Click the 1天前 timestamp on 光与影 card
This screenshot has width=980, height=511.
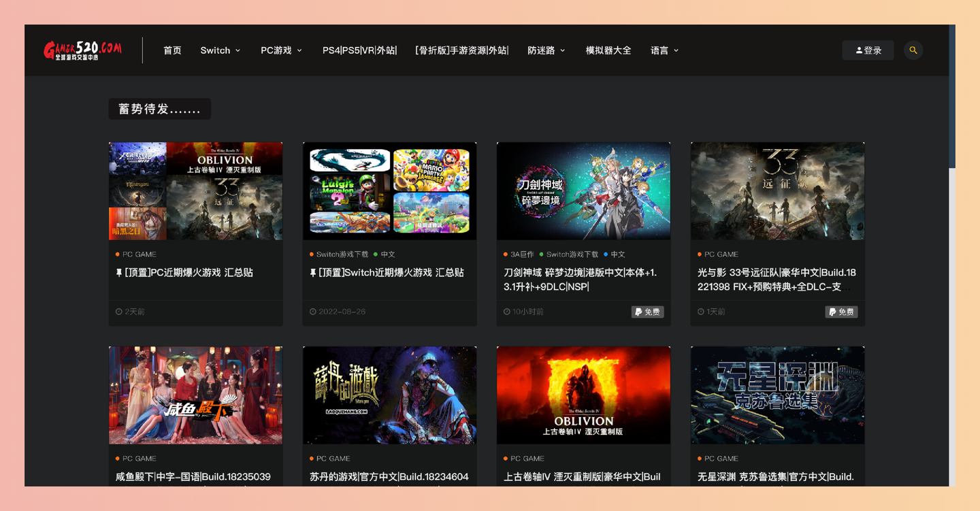[x=711, y=312]
